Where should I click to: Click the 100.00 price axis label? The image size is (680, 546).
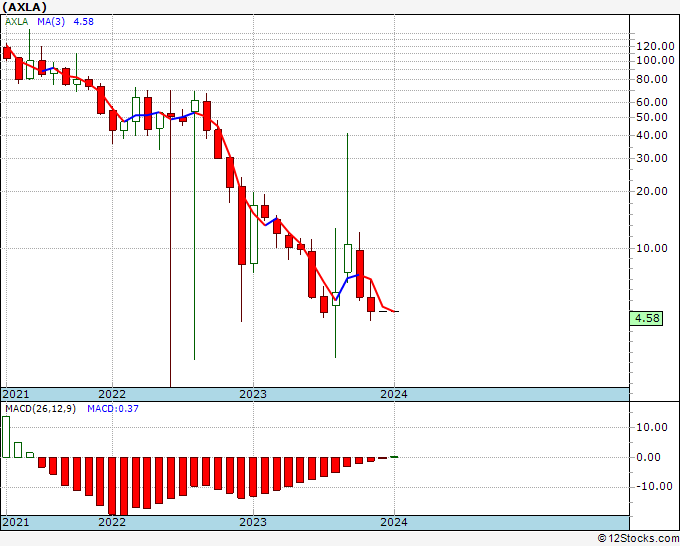coord(655,60)
